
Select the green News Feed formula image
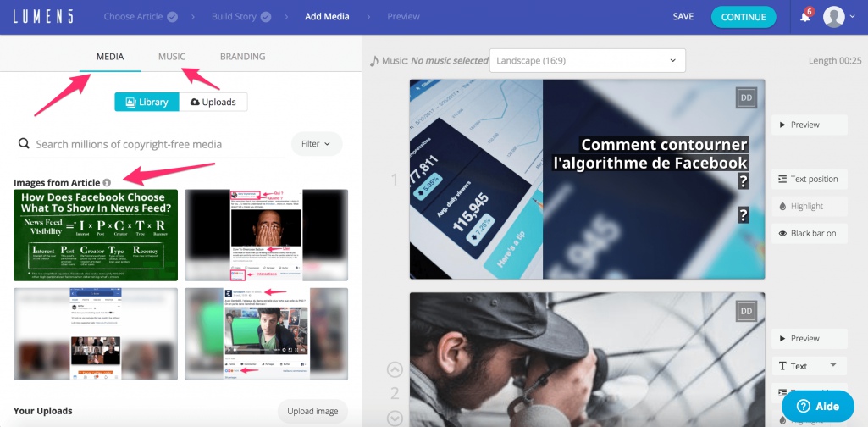pyautogui.click(x=96, y=235)
